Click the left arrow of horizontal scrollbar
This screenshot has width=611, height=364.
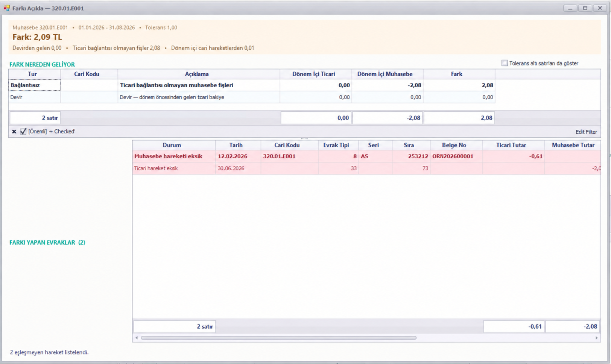[x=136, y=338]
